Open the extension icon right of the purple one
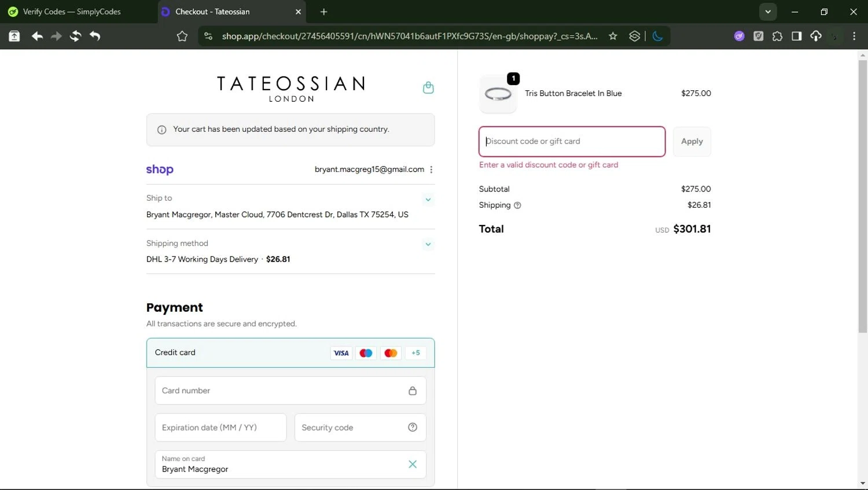 (758, 36)
